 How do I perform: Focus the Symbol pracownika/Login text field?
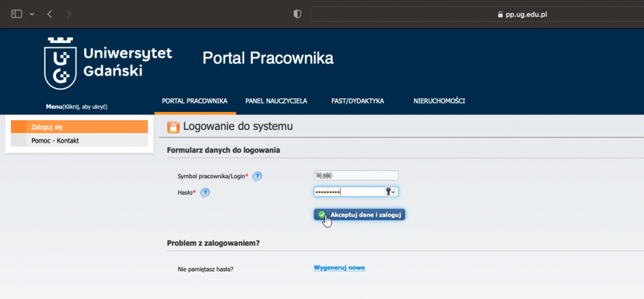click(x=355, y=176)
